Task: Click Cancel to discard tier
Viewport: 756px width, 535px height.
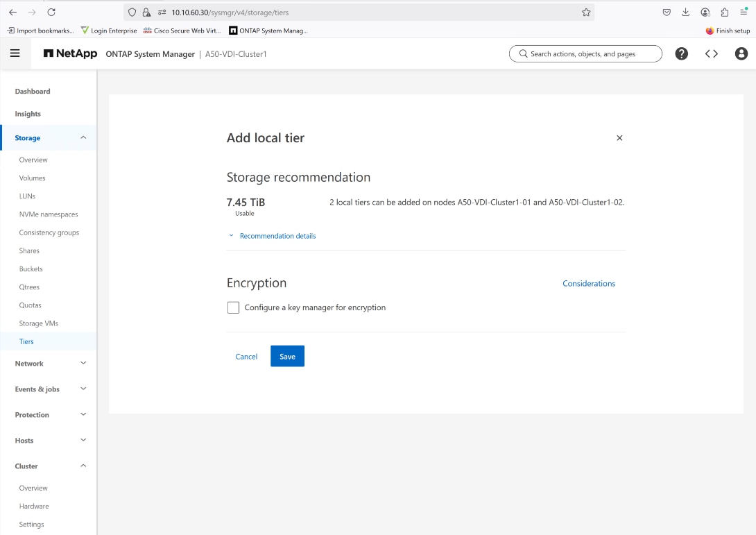Action: pos(246,357)
